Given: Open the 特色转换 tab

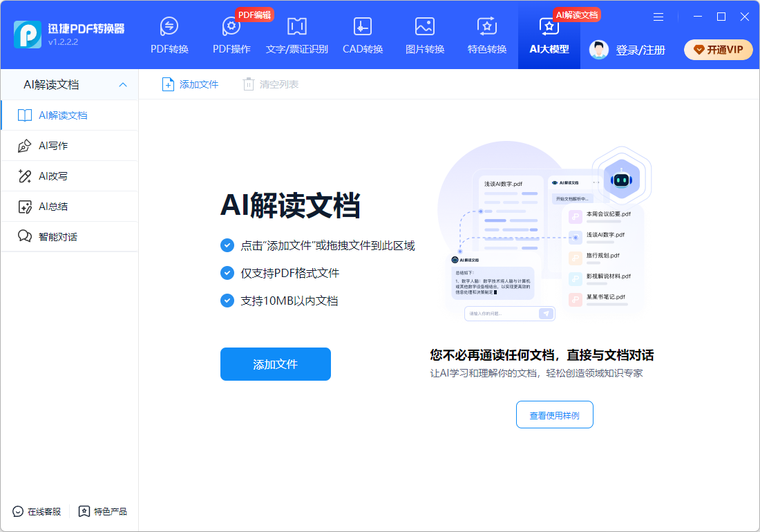Looking at the screenshot, I should (486, 35).
